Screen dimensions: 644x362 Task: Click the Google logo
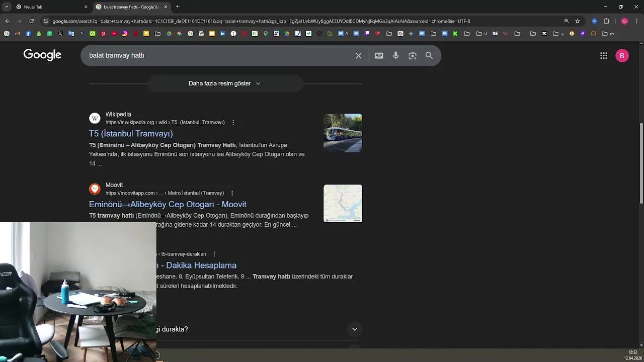42,55
